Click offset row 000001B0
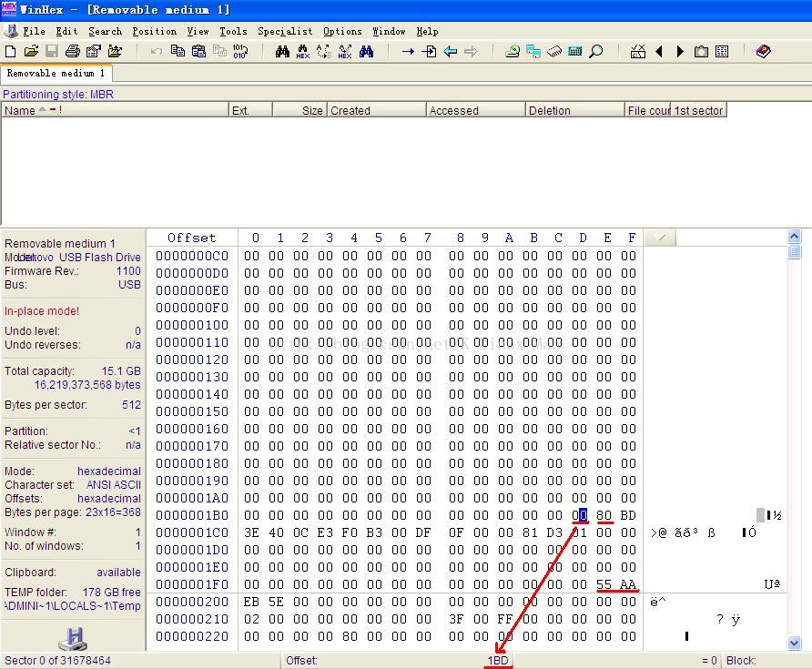 pos(192,515)
